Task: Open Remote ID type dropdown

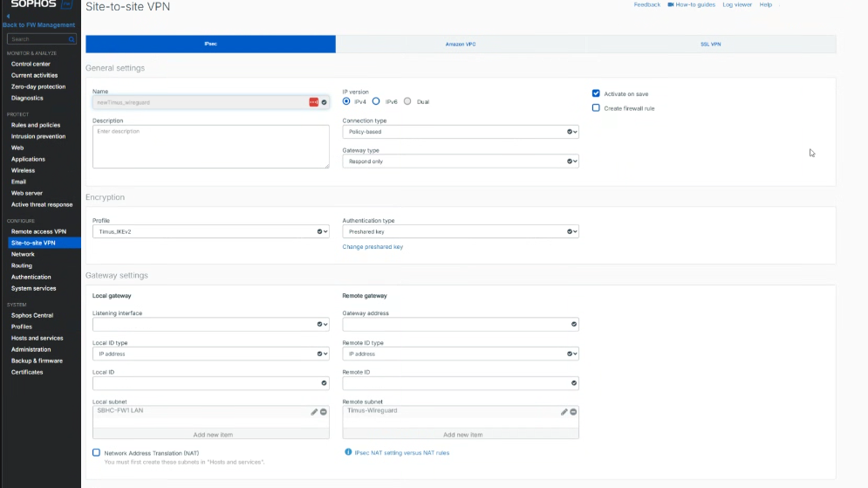Action: point(461,354)
